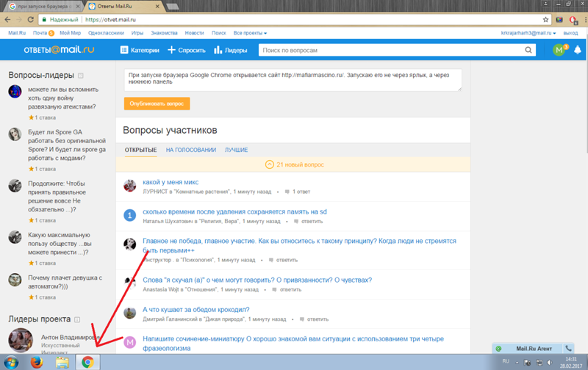The image size is (588, 370).
Task: Click the Otvety@mail.ru logo
Action: point(59,50)
